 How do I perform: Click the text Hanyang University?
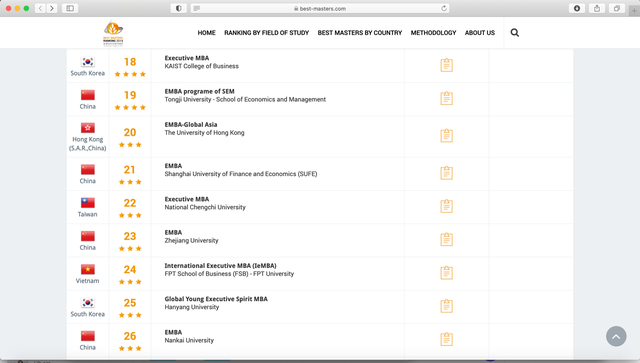[x=192, y=307]
